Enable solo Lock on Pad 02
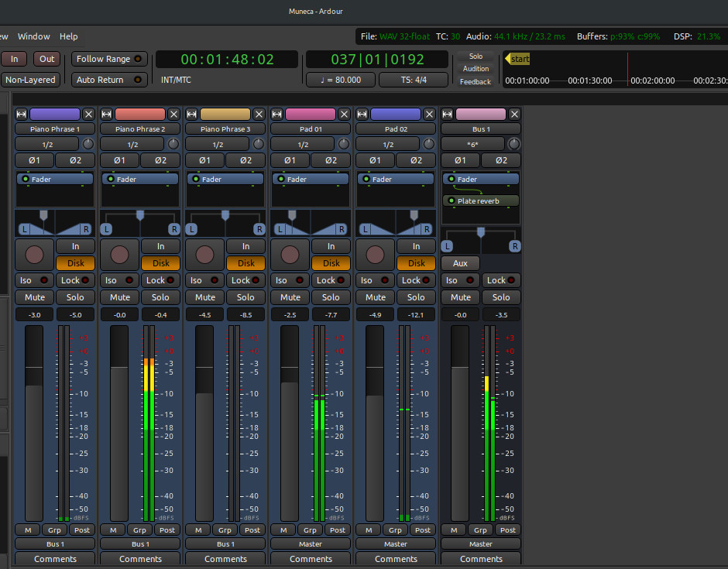 pos(417,280)
